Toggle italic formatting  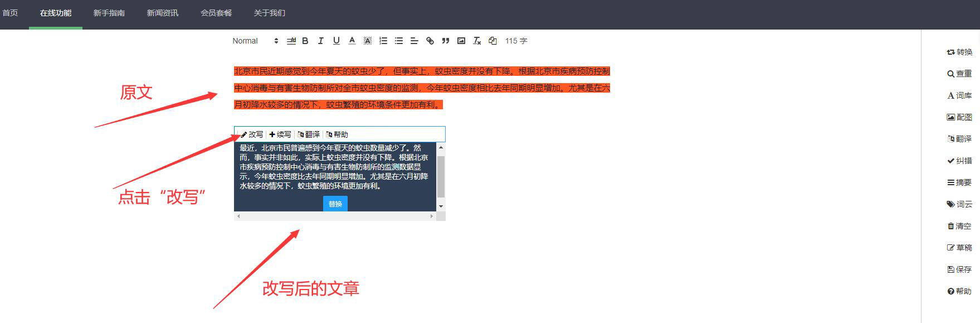320,41
